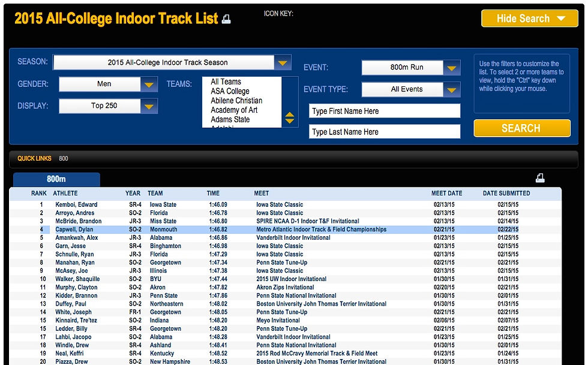Click the Binghamton team link
588x365 pixels.
166,246
